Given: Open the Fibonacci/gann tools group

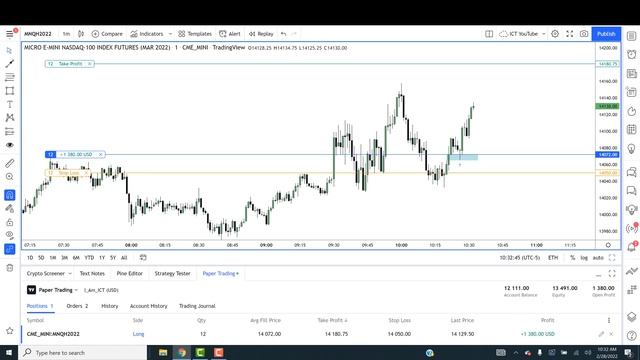Looking at the screenshot, I should pyautogui.click(x=9, y=77).
